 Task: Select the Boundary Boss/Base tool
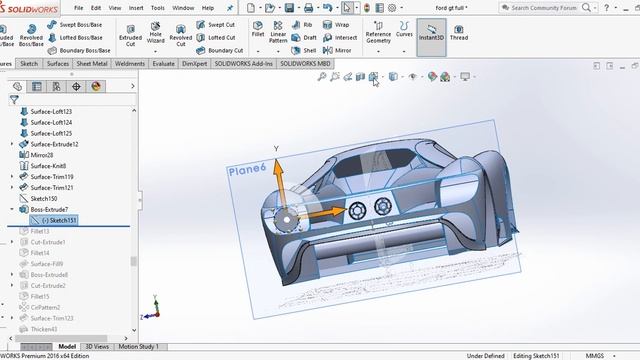click(79, 51)
